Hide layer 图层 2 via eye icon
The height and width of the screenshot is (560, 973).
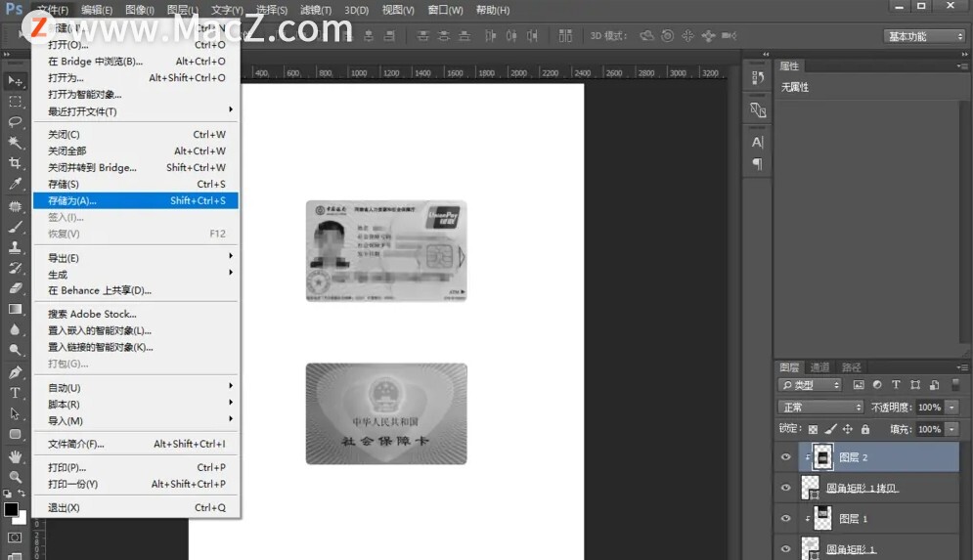[x=786, y=457]
